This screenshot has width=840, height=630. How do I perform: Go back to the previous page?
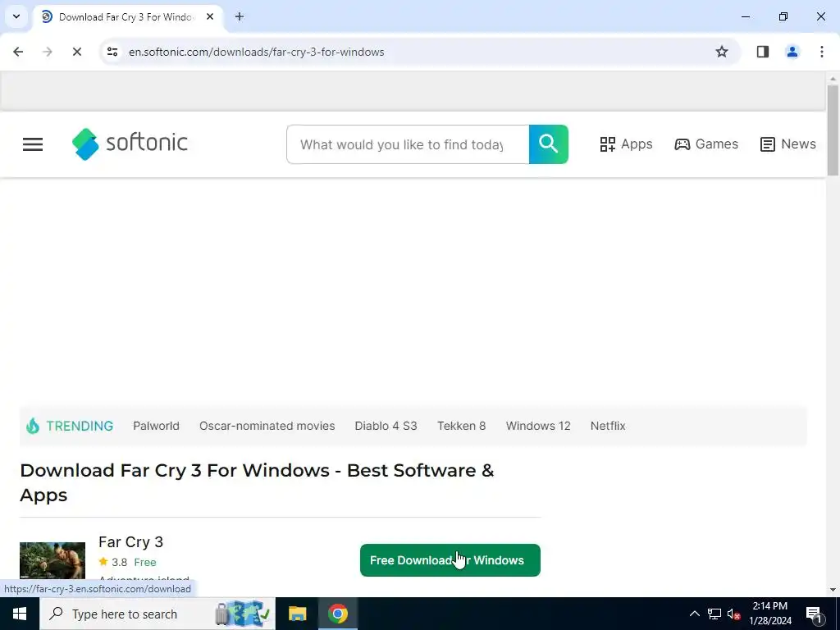click(18, 52)
